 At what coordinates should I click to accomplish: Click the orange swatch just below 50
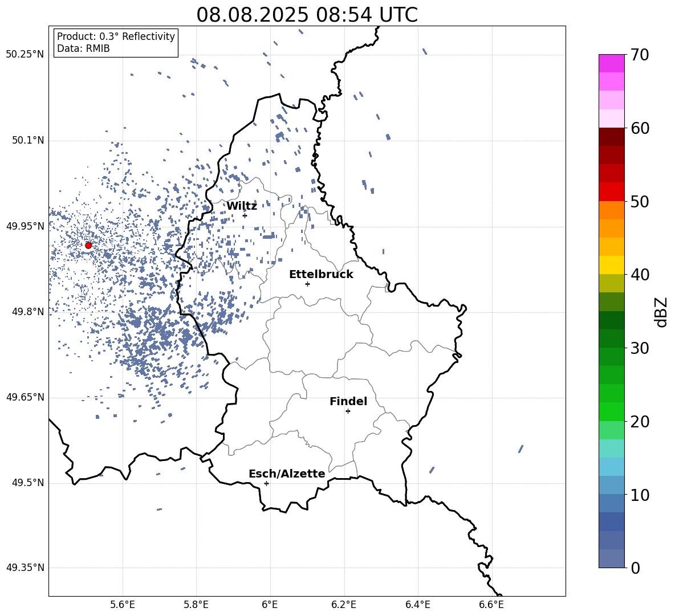[x=611, y=210]
